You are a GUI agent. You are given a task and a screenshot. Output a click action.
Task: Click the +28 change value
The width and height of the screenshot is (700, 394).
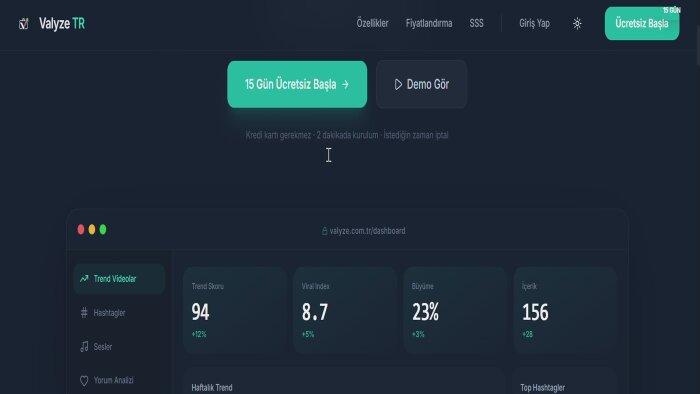(527, 334)
